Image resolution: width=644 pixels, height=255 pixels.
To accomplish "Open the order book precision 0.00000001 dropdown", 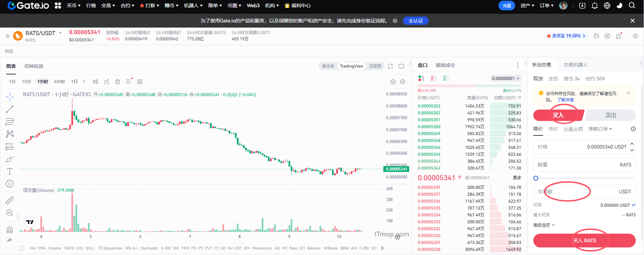I will pyautogui.click(x=505, y=78).
